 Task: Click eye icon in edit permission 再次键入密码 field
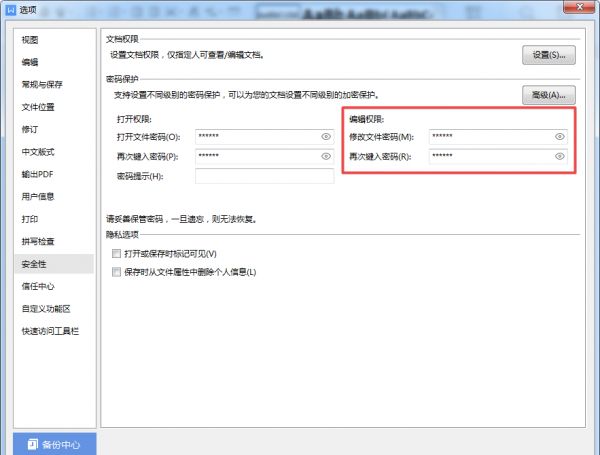(559, 157)
